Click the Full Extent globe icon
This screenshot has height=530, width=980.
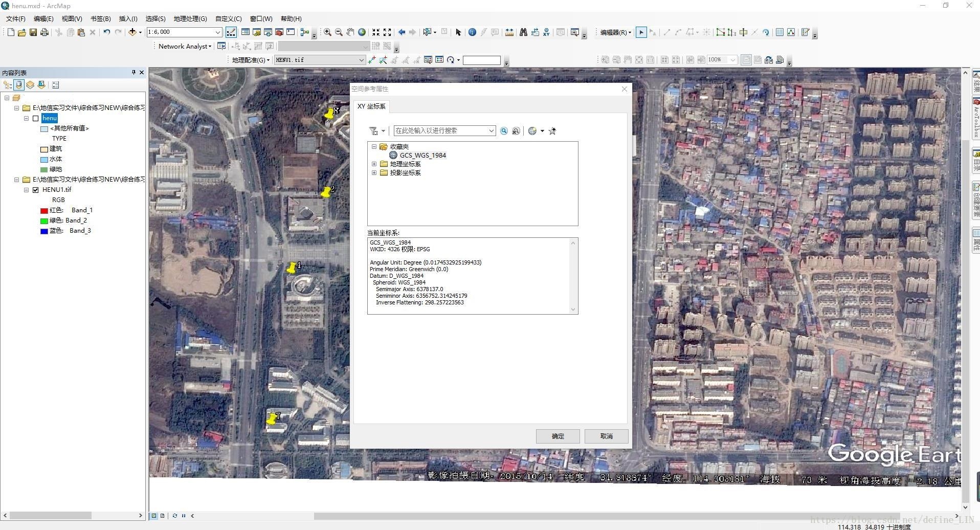(x=362, y=32)
